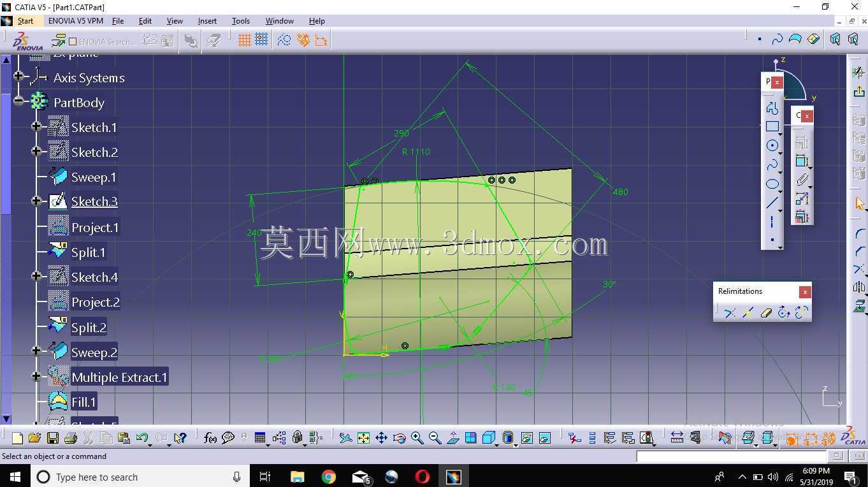The image size is (868, 487).
Task: Click the Break tool in Relimitations
Action: (748, 312)
